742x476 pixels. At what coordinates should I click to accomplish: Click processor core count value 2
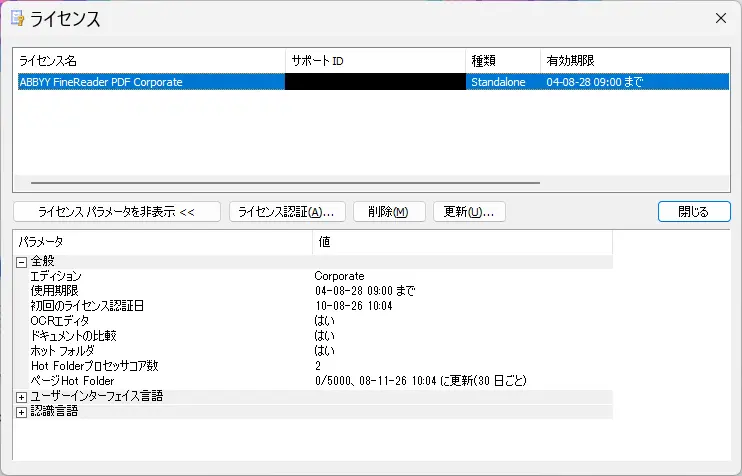318,366
